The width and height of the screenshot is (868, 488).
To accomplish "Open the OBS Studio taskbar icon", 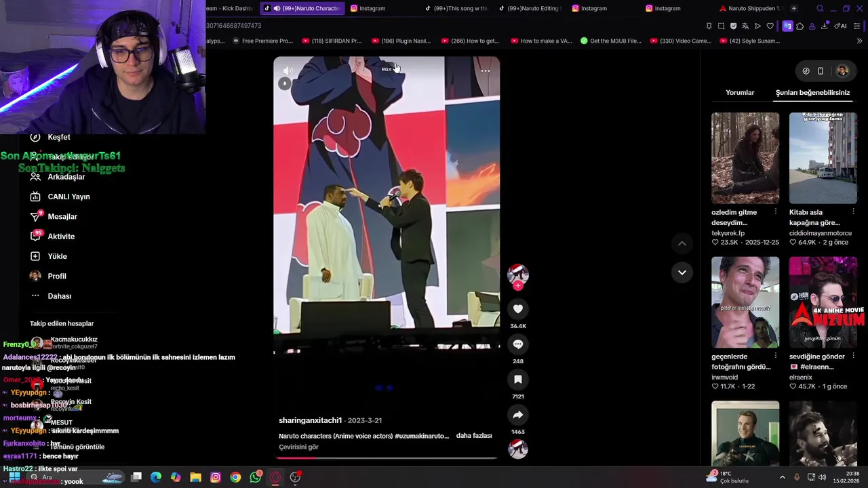I will [x=295, y=477].
